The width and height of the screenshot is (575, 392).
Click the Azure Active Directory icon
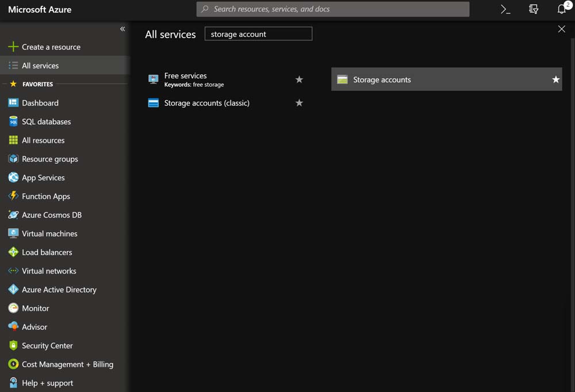(13, 290)
